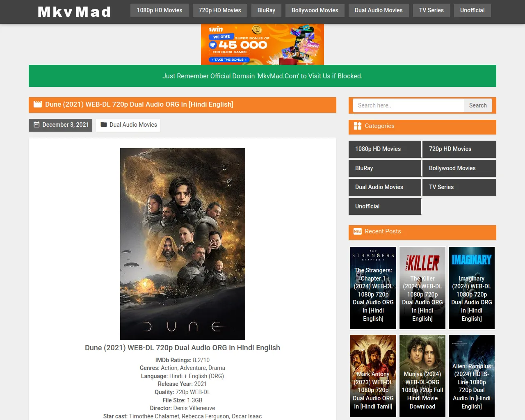Open Bollywood Movies sidebar category
This screenshot has height=420, width=525.
pos(459,168)
